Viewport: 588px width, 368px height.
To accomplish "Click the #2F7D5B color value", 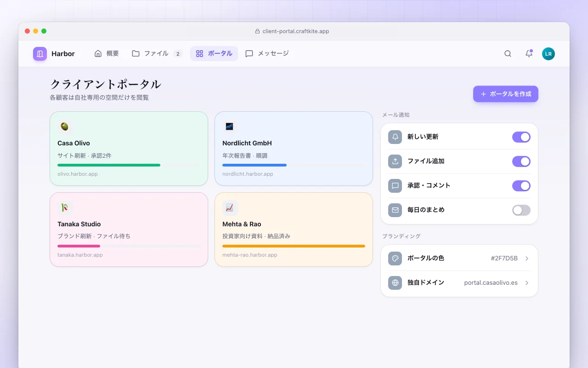I will tap(504, 259).
